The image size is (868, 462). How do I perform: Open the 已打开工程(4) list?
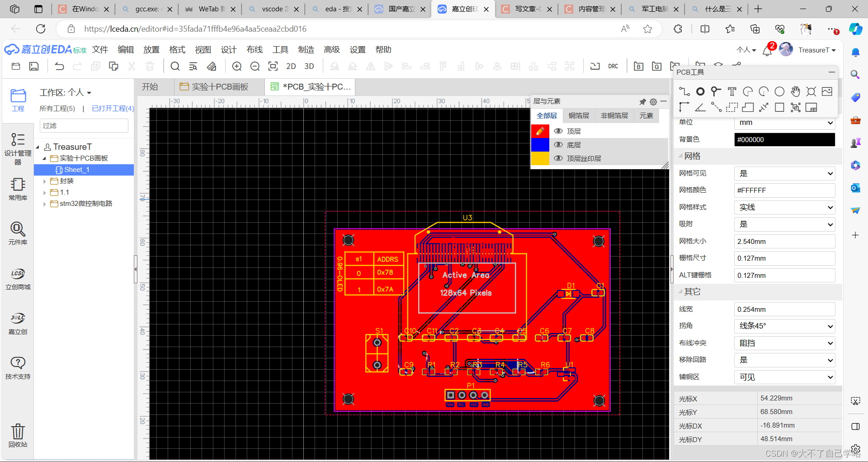tap(113, 109)
